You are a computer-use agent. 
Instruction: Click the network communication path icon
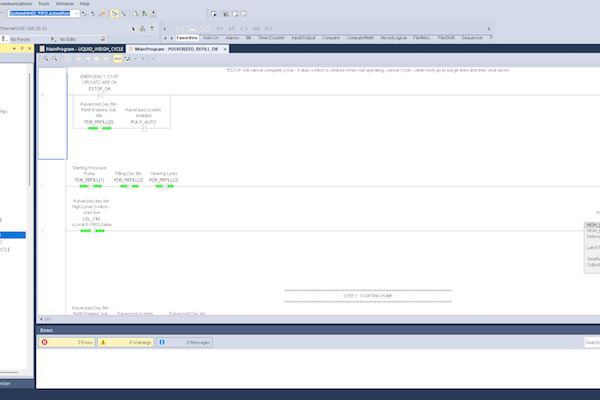(142, 28)
